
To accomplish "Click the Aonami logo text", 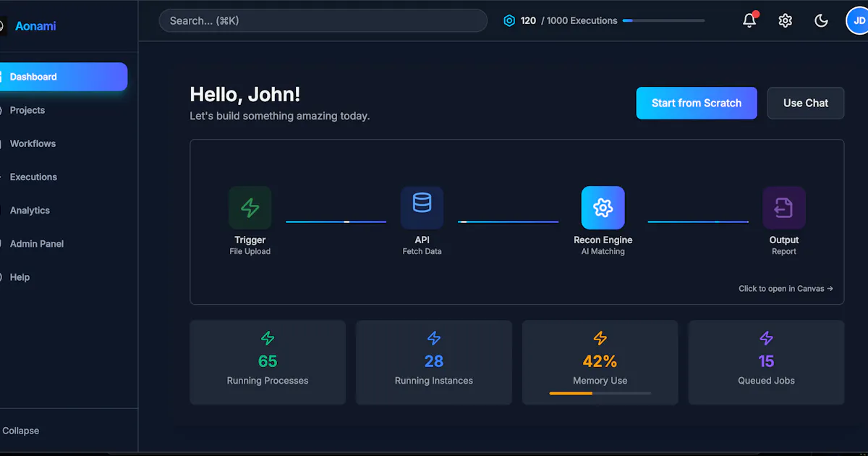I will [35, 26].
